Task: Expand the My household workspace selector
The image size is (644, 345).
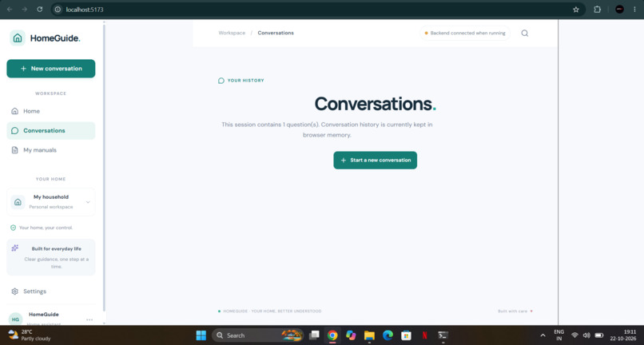Action: point(51,202)
